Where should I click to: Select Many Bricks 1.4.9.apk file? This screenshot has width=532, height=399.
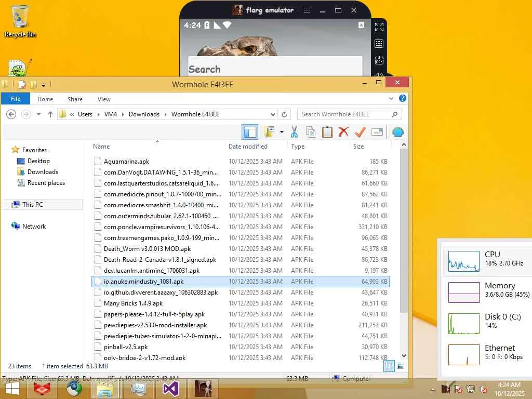click(240, 303)
